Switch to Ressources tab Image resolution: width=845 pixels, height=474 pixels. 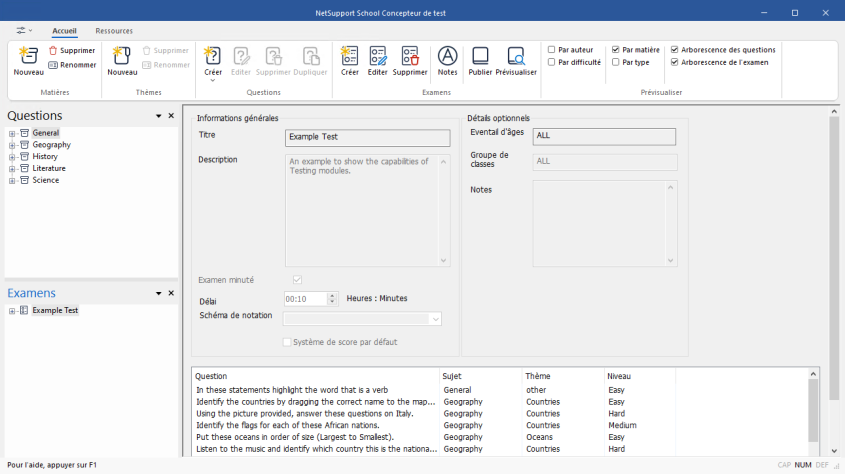pos(114,31)
